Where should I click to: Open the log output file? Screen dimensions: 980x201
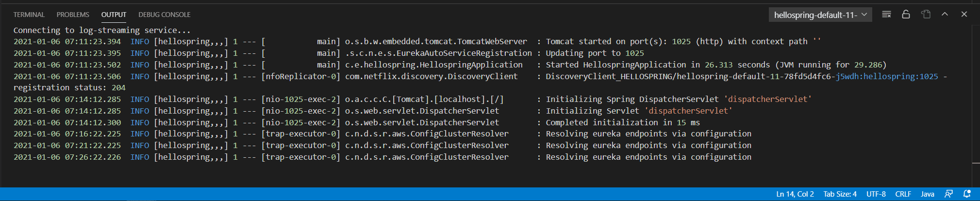click(926, 15)
